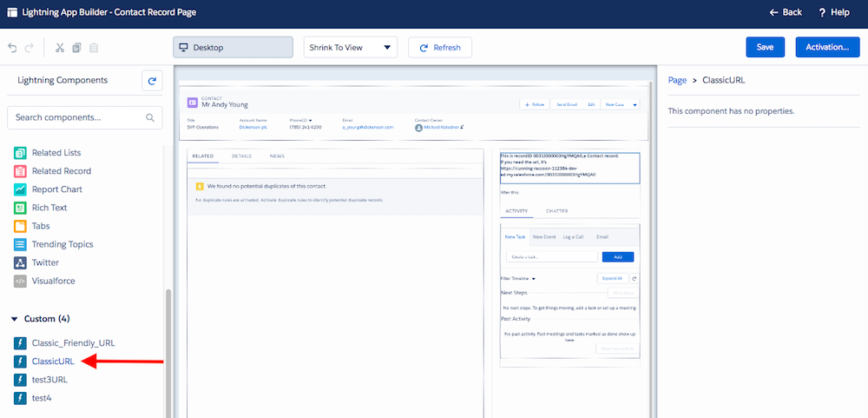Click the redo arrow icon
The image size is (868, 418).
[x=30, y=48]
